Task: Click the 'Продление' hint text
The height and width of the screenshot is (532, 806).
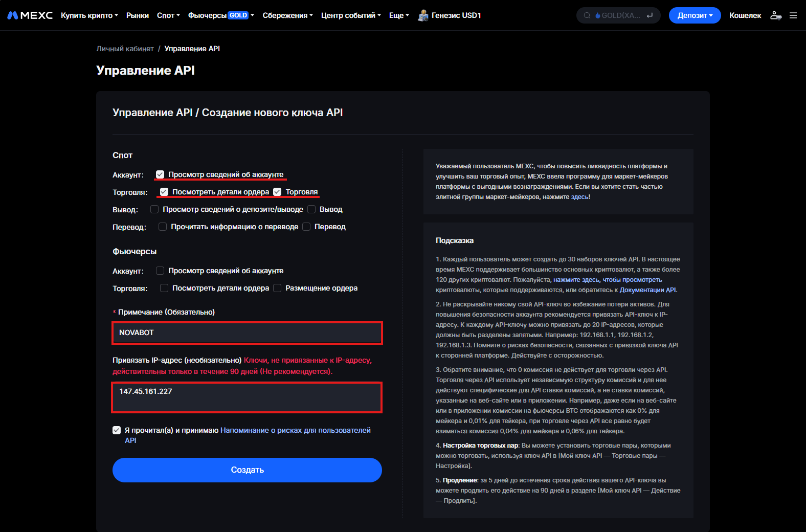Action: point(460,480)
